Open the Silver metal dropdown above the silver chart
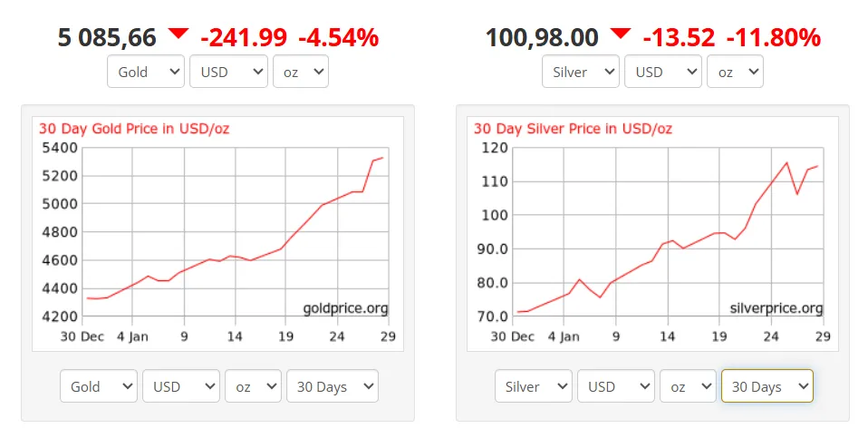 pyautogui.click(x=581, y=72)
